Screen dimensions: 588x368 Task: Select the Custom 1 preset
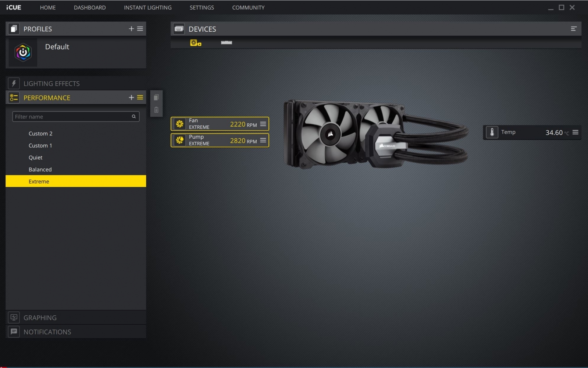tap(76, 146)
